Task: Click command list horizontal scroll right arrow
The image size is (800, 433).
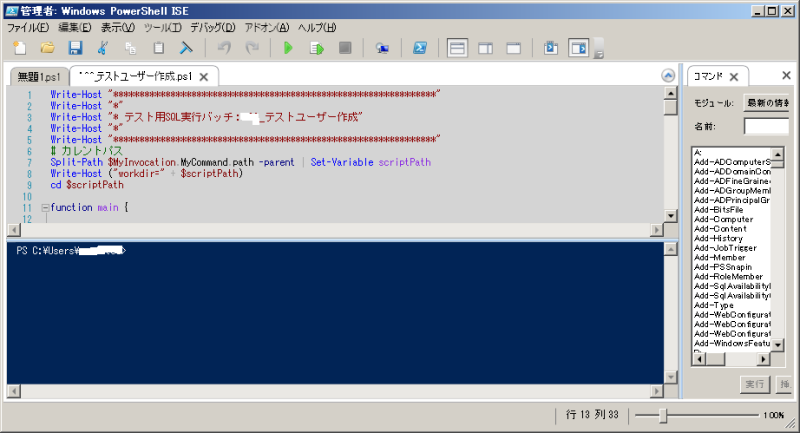Action: tap(763, 360)
